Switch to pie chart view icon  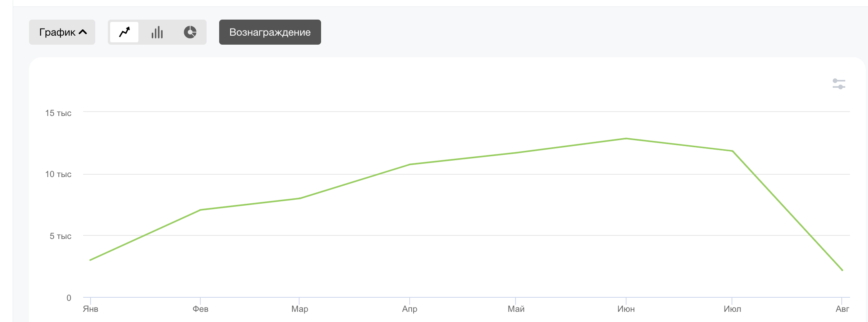click(x=190, y=32)
